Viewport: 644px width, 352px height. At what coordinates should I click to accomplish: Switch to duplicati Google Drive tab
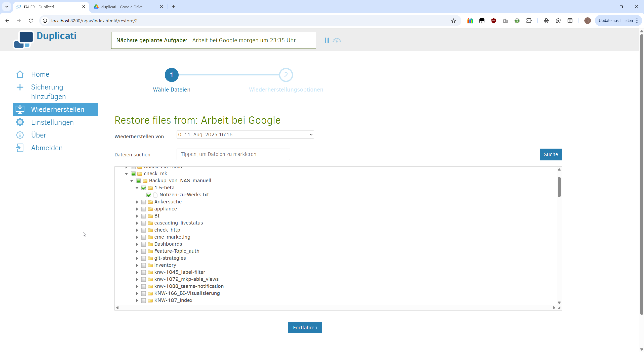pyautogui.click(x=128, y=7)
